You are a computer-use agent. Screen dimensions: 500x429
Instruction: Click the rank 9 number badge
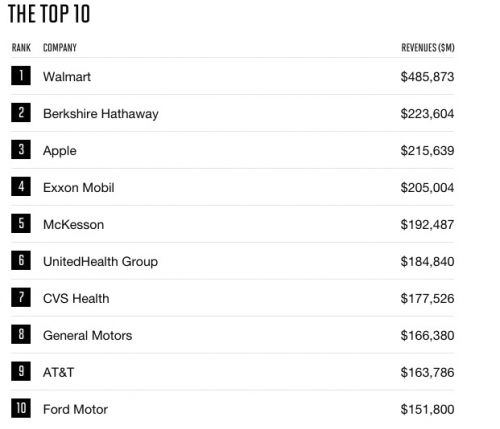click(x=21, y=372)
